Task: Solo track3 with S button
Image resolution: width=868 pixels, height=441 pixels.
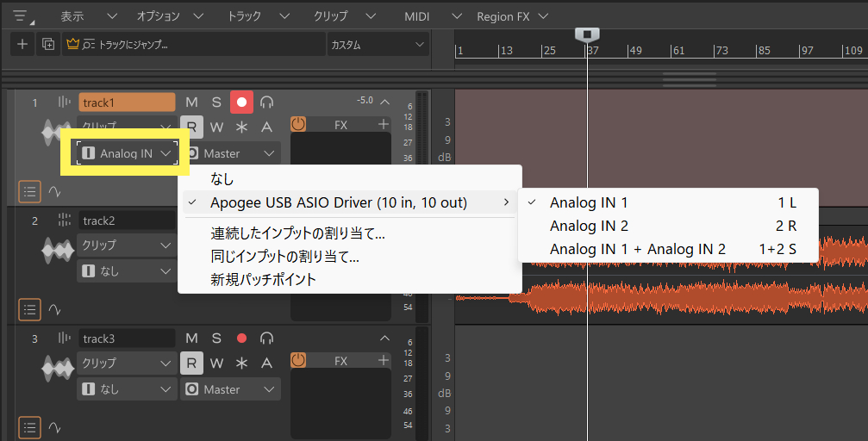Action: (216, 339)
